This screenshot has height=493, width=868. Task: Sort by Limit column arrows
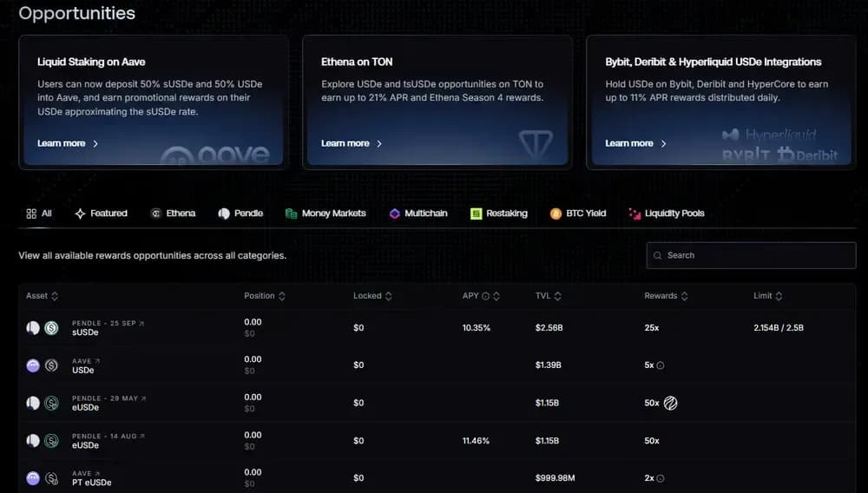(x=779, y=296)
